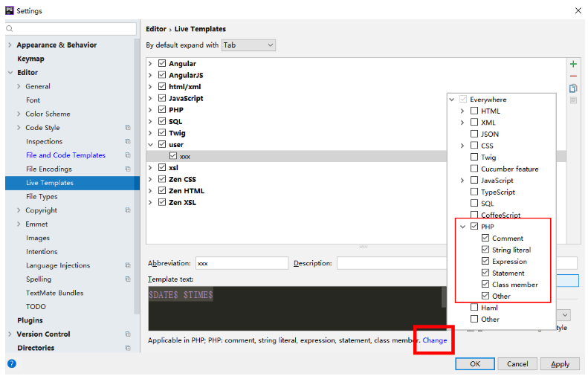Click project-level icon next to Version Control

[128, 334]
